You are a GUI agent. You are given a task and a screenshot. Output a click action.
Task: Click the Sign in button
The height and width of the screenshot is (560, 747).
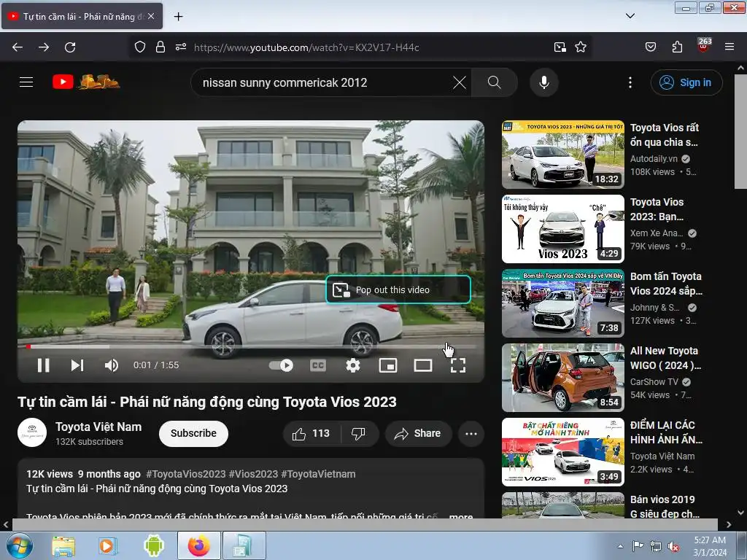click(686, 82)
